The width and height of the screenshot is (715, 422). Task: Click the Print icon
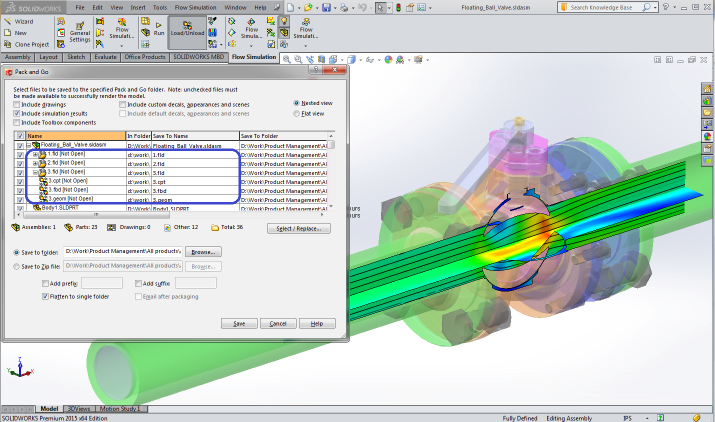[344, 8]
